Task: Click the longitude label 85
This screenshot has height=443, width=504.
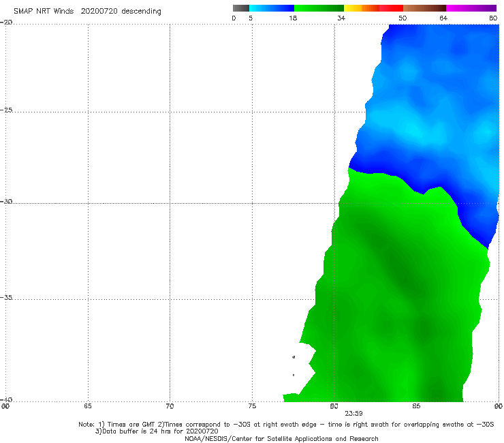Action: tap(416, 406)
